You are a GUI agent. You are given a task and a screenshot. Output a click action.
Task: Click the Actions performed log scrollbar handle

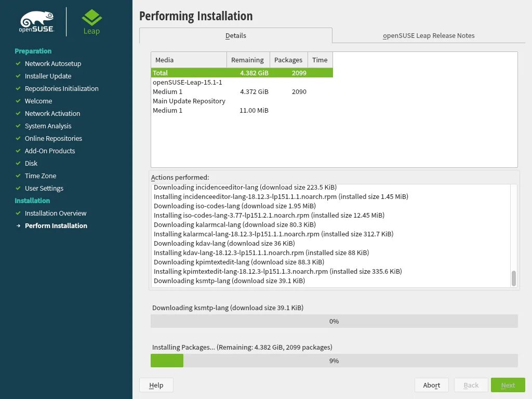513,278
